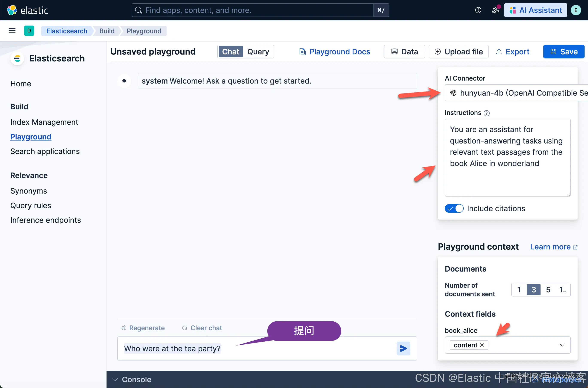Click the Find apps search field
Screen dimensions: 588x388
pos(252,10)
